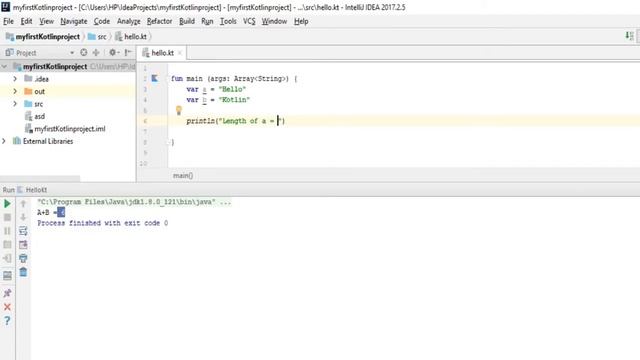The width and height of the screenshot is (640, 360).
Task: Select the out folder row
Action: pyautogui.click(x=68, y=91)
